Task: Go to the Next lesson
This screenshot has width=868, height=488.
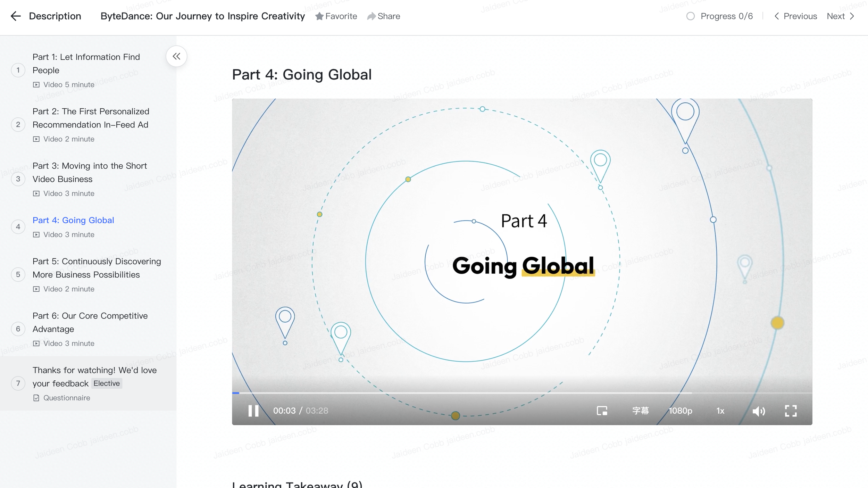Action: [840, 16]
